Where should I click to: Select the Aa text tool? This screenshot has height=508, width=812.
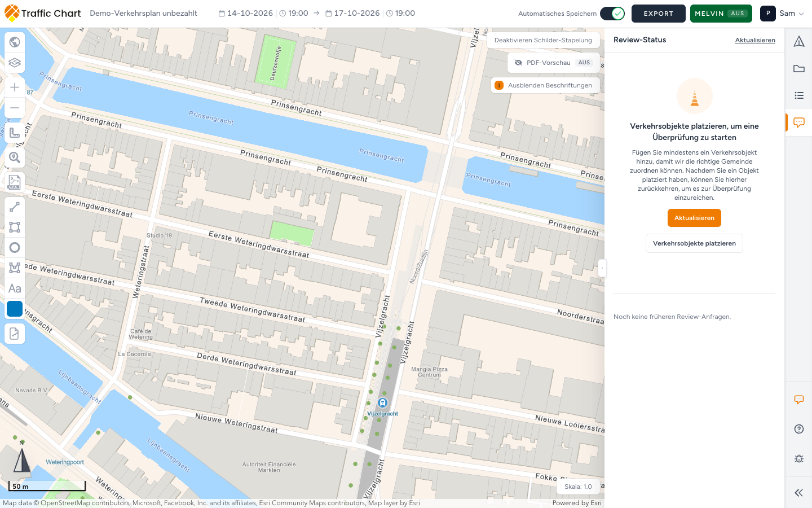(x=15, y=288)
